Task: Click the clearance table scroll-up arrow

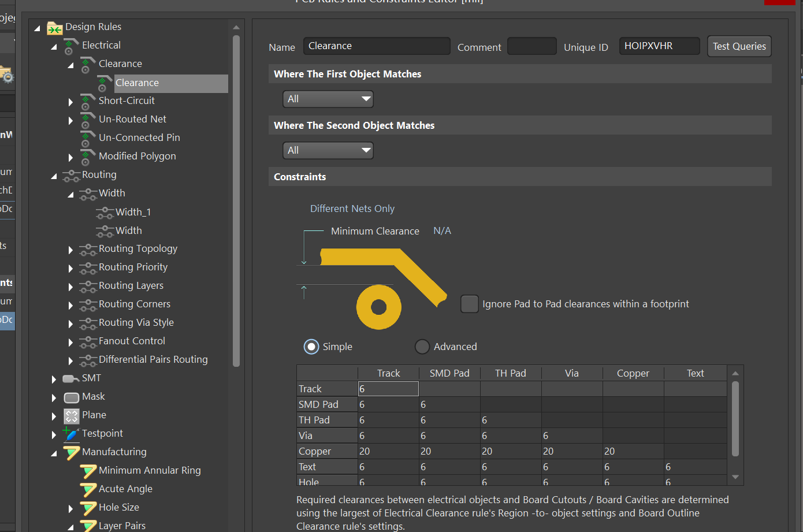Action: (735, 373)
